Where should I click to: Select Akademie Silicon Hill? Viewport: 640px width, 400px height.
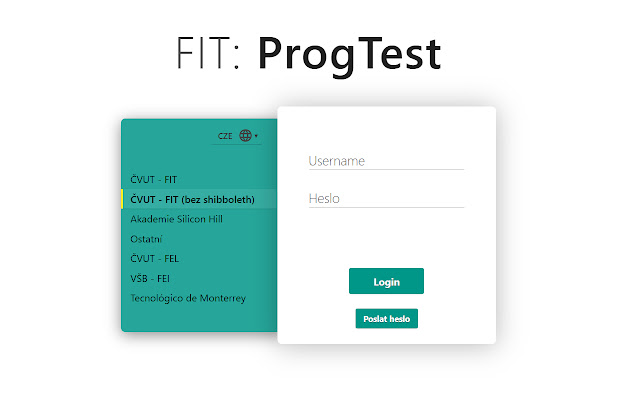(x=176, y=219)
